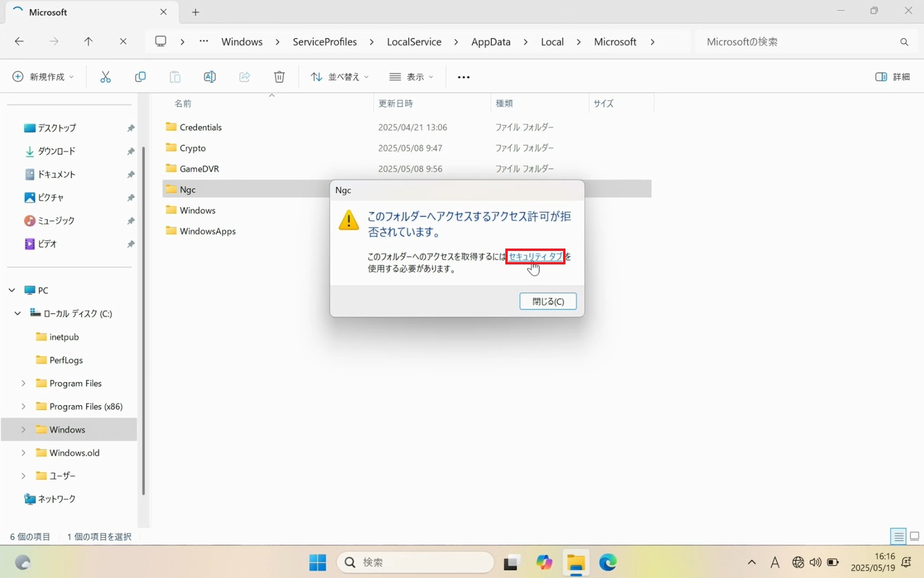Go back with the left arrow
924x578 pixels.
point(19,41)
